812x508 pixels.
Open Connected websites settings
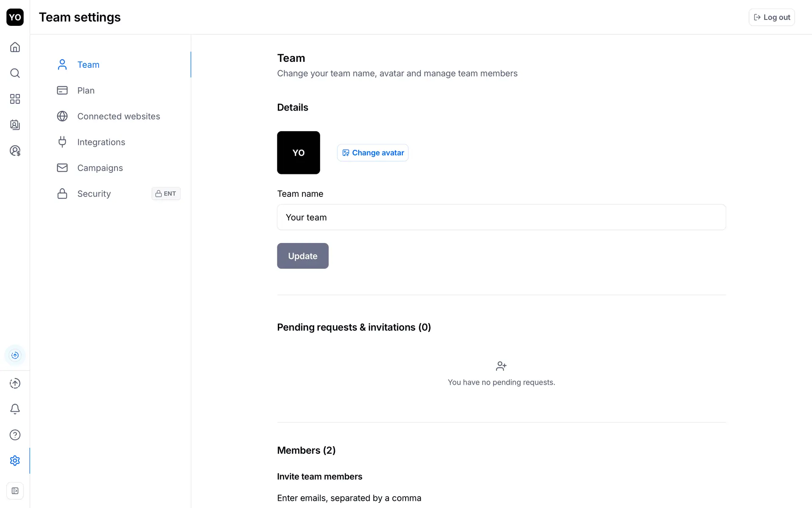click(118, 116)
